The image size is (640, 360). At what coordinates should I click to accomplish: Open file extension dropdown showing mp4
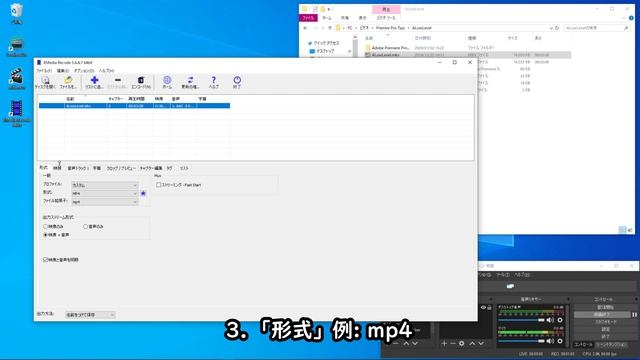105,202
